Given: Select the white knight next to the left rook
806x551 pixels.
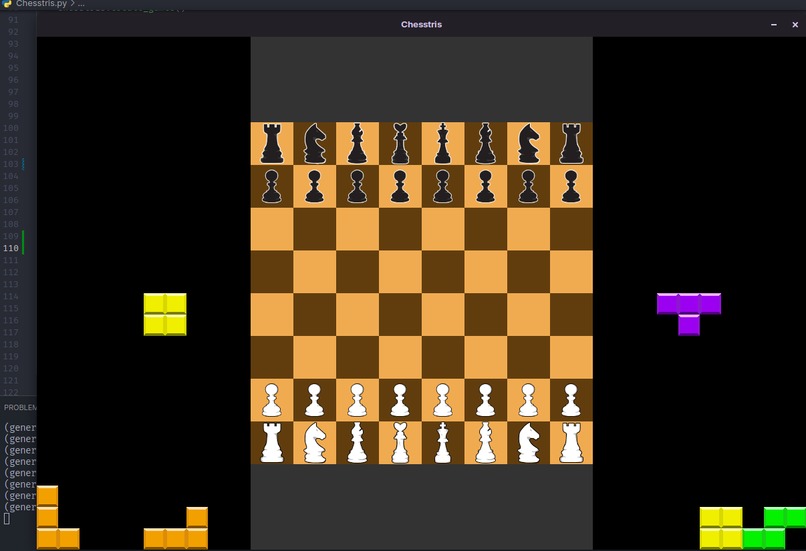Looking at the screenshot, I should (315, 443).
